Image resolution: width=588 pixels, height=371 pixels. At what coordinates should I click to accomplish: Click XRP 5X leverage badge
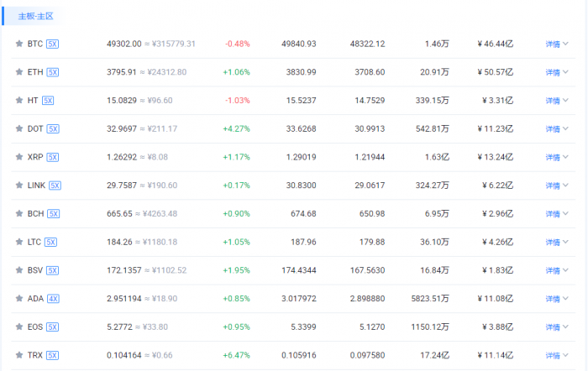tap(53, 158)
